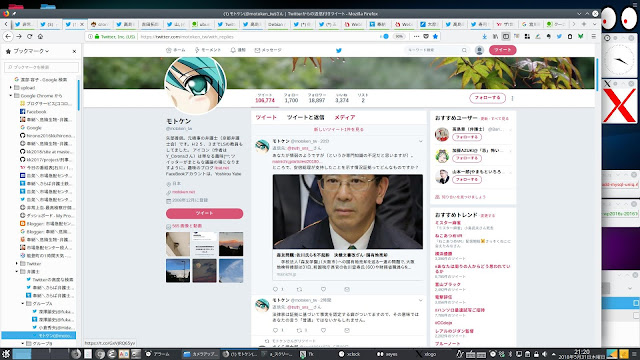Open ホーム in Twitter navigation
Image resolution: width=640 pixels, height=360 pixels.
[176, 50]
